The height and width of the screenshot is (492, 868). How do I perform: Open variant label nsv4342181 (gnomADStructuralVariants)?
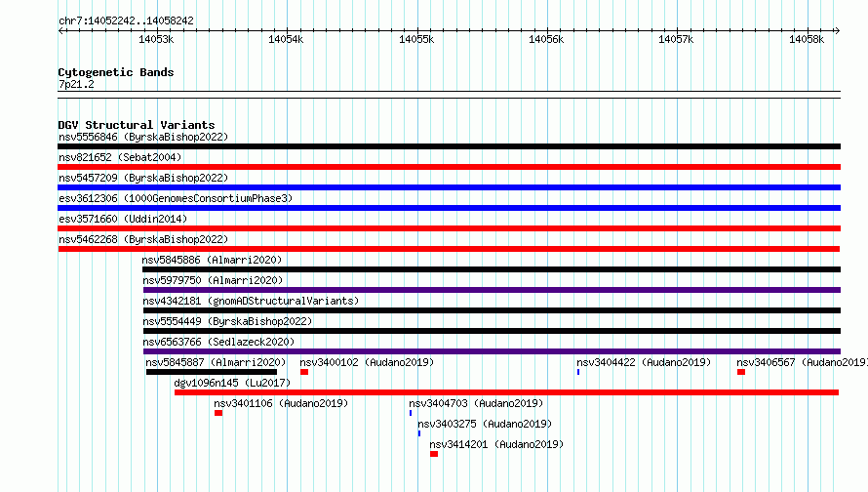click(x=251, y=301)
